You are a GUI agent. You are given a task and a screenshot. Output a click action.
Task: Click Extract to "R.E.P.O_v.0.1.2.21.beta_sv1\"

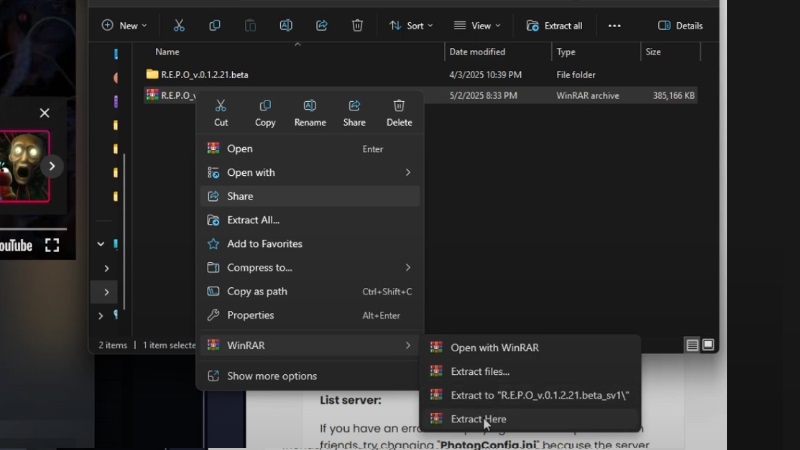coord(529,395)
